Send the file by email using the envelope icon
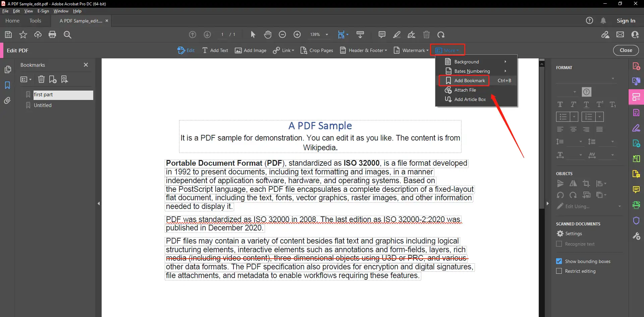 tap(620, 35)
